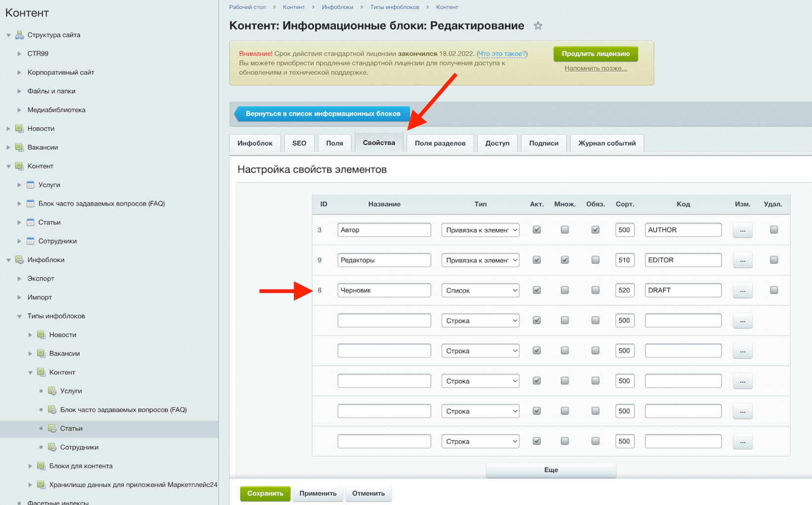Click the Сотрудники list icon under Контент
Screen dimensions: 812x505
31,241
